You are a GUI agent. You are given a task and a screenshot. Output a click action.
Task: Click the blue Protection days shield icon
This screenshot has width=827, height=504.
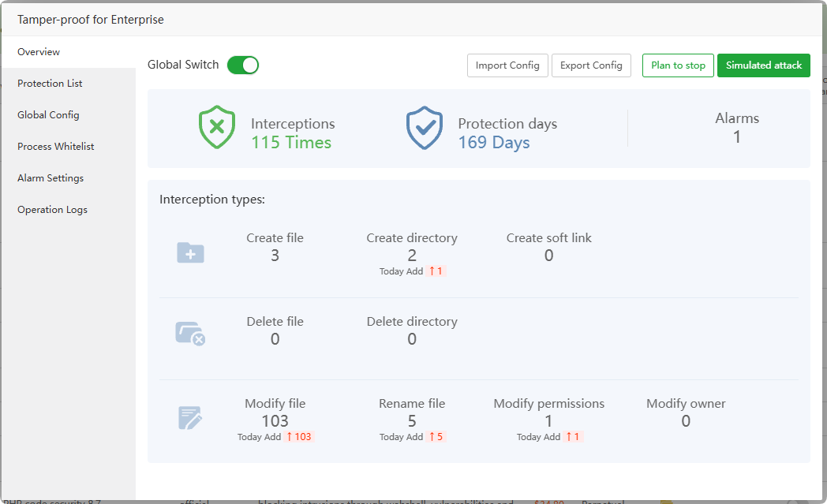[425, 128]
